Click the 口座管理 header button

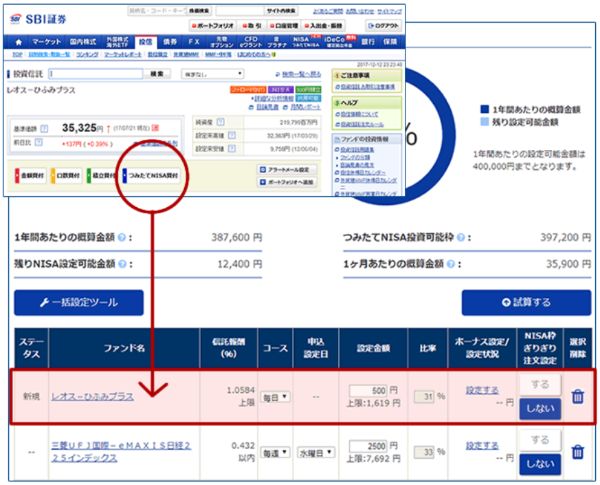click(x=284, y=26)
